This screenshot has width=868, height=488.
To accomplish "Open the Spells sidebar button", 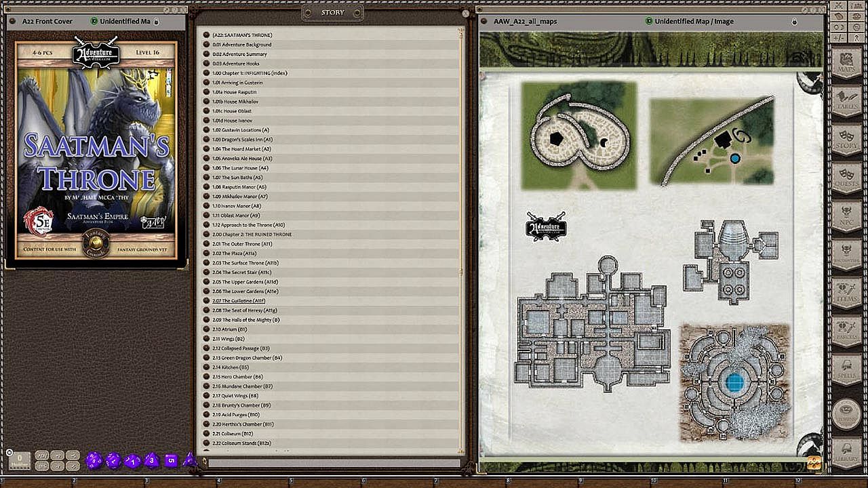I will [846, 371].
